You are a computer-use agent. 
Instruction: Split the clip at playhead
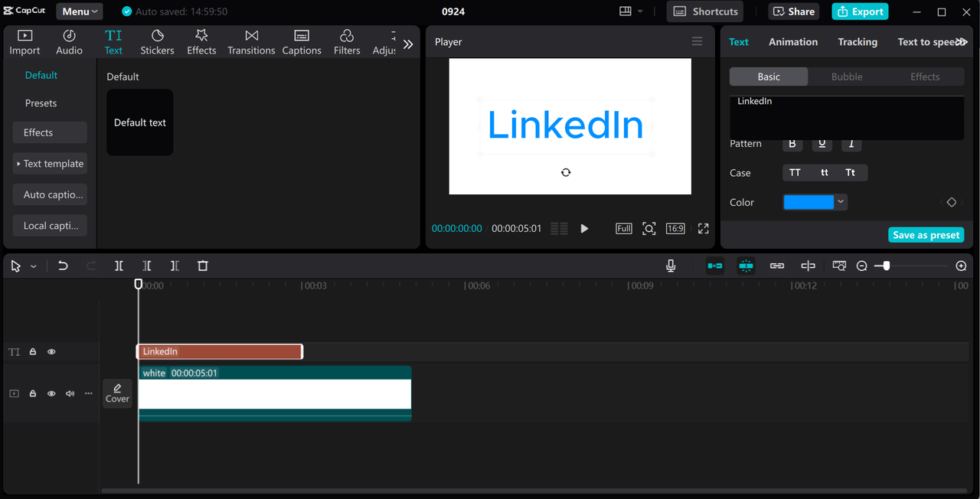pos(119,266)
